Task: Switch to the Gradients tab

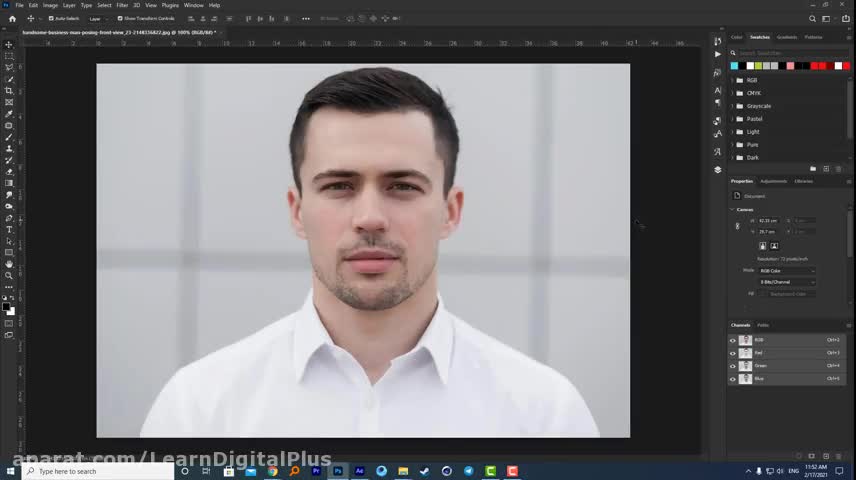Action: (x=787, y=37)
